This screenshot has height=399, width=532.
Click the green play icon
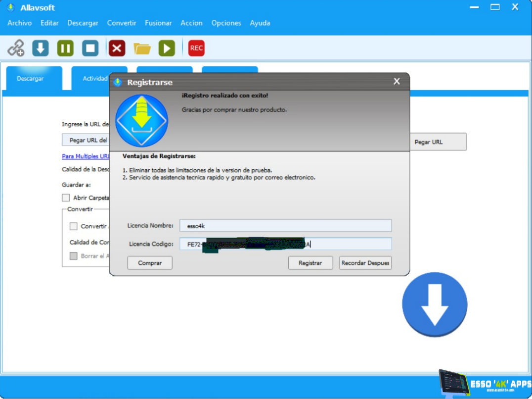click(x=167, y=48)
